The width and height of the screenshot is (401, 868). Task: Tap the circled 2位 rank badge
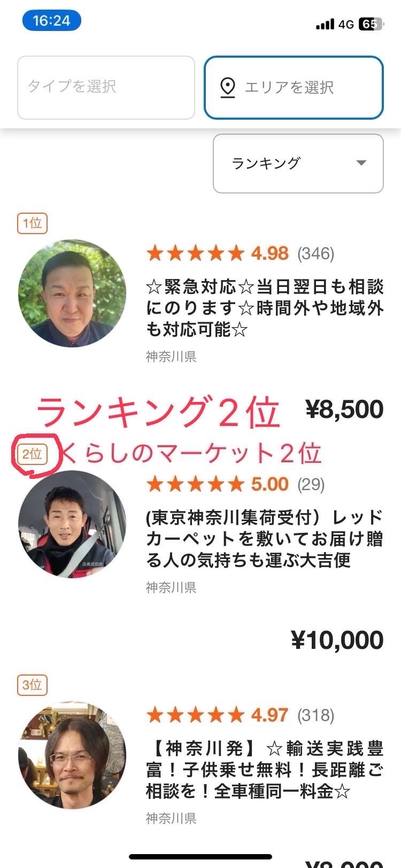point(32,454)
